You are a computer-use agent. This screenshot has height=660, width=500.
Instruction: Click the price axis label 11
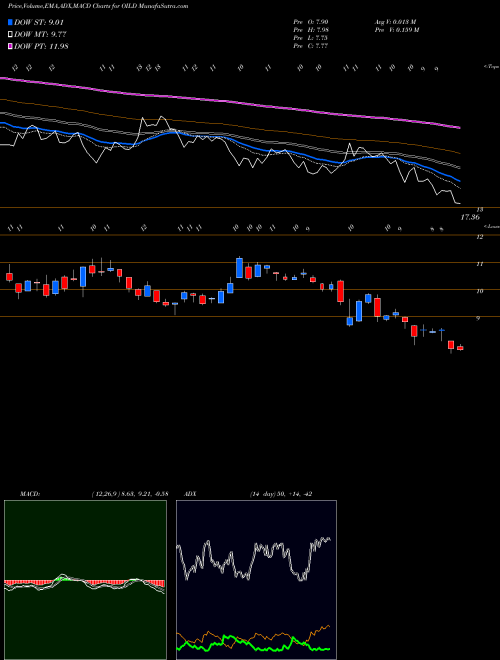(479, 264)
